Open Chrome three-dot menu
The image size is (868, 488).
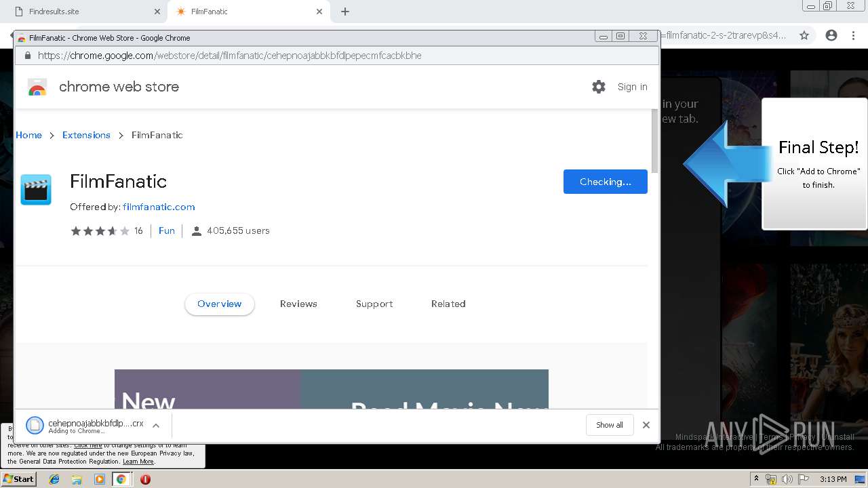coord(853,35)
